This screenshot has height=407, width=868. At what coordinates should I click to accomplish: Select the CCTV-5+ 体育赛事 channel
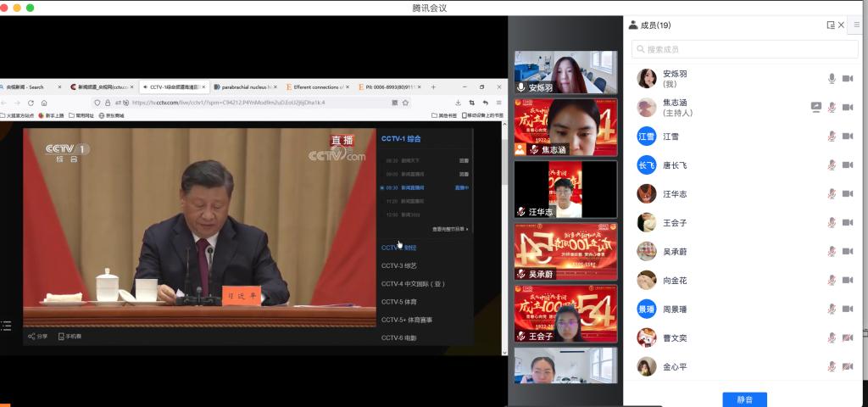(x=407, y=320)
